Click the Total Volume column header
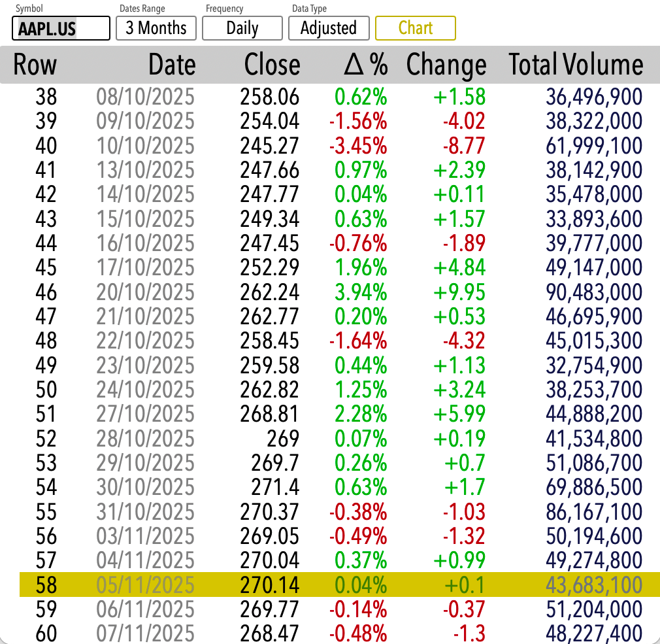 coord(576,65)
